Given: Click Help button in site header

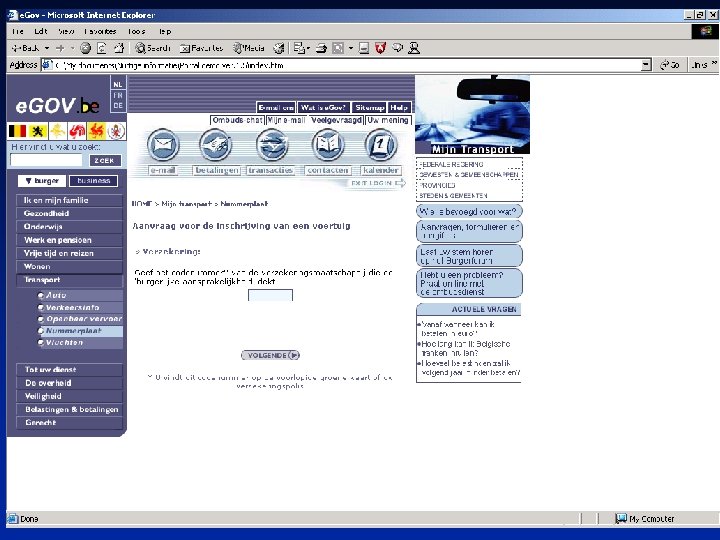Looking at the screenshot, I should [399, 107].
